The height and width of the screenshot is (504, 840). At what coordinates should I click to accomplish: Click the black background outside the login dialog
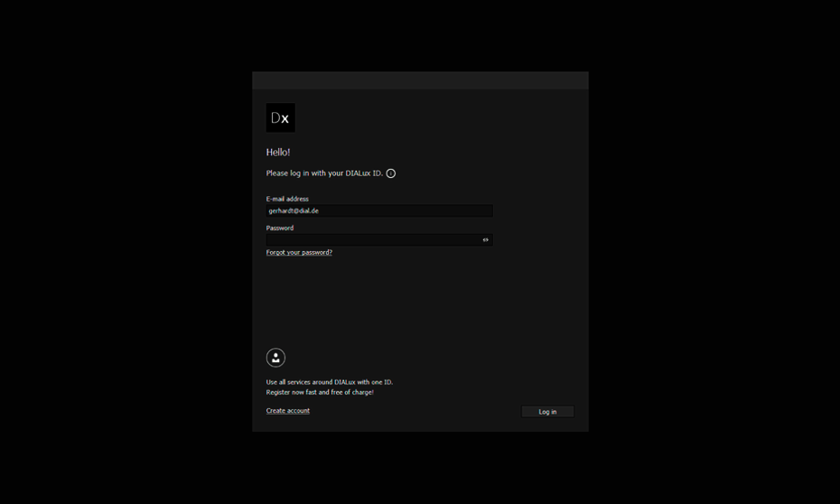(x=126, y=253)
